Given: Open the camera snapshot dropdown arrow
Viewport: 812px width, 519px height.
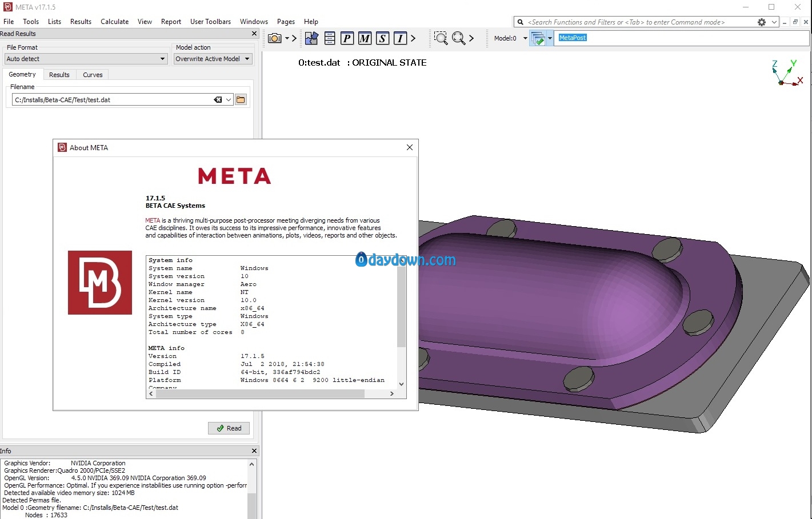Looking at the screenshot, I should pyautogui.click(x=287, y=38).
